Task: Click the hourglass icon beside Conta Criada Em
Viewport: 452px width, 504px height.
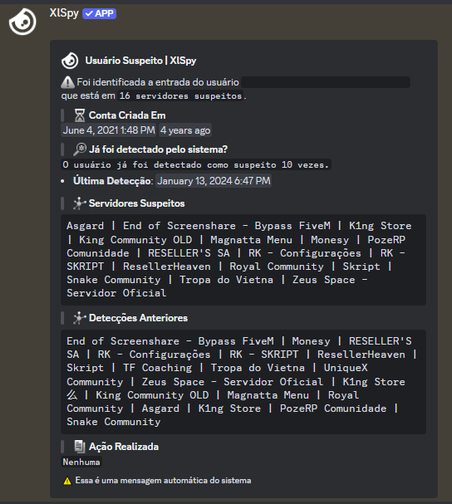Action: [80, 115]
